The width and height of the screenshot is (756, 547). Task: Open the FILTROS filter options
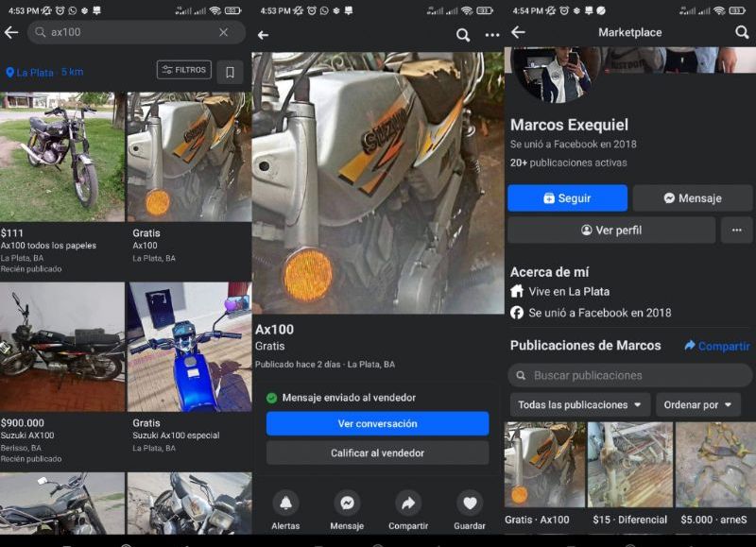tap(184, 70)
